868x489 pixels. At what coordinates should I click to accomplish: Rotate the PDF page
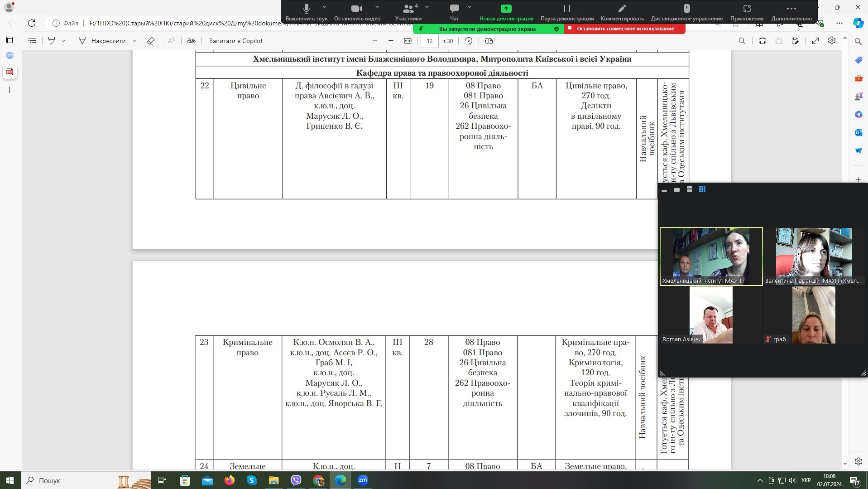pyautogui.click(x=469, y=41)
